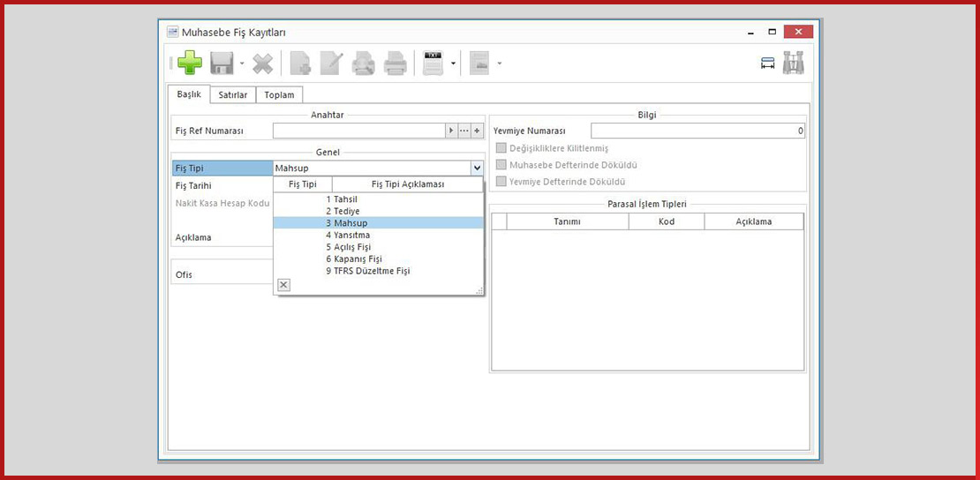Switch to the Satırlar tab
This screenshot has height=480, width=980.
(233, 95)
